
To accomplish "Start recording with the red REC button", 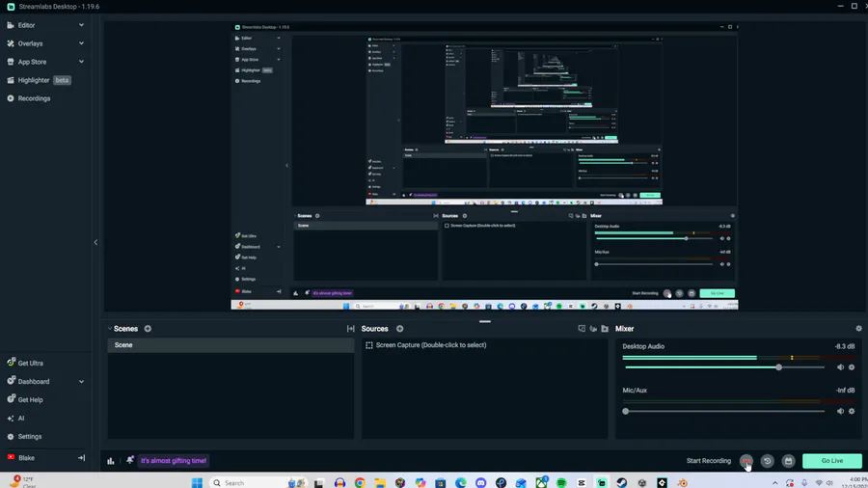I will click(x=746, y=460).
